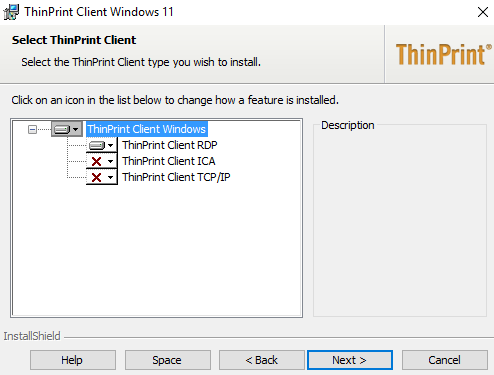Click the Help button
The image size is (494, 375).
[73, 360]
